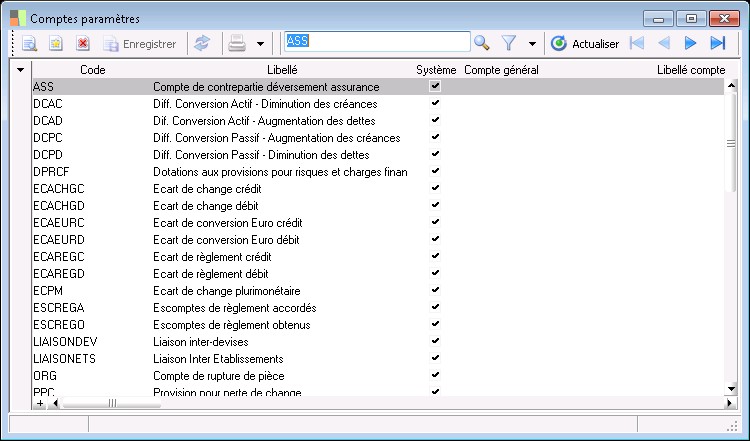Click the Libellé compte column header

point(691,70)
